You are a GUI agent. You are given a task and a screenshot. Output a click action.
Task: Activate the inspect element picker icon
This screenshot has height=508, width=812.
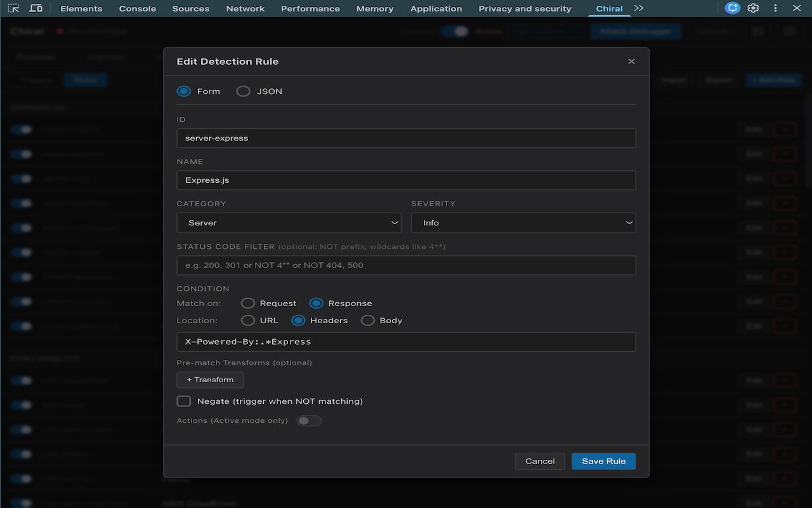[x=14, y=8]
